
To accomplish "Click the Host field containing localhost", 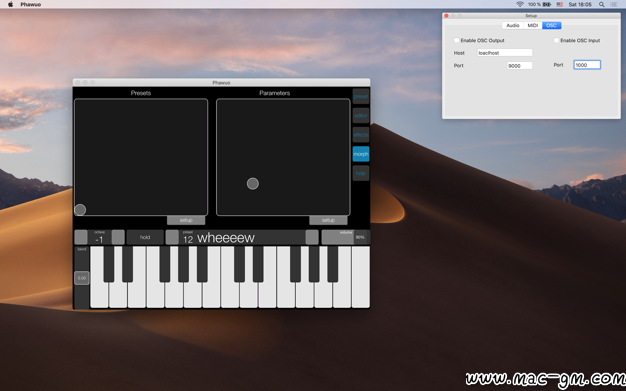I will click(x=505, y=53).
